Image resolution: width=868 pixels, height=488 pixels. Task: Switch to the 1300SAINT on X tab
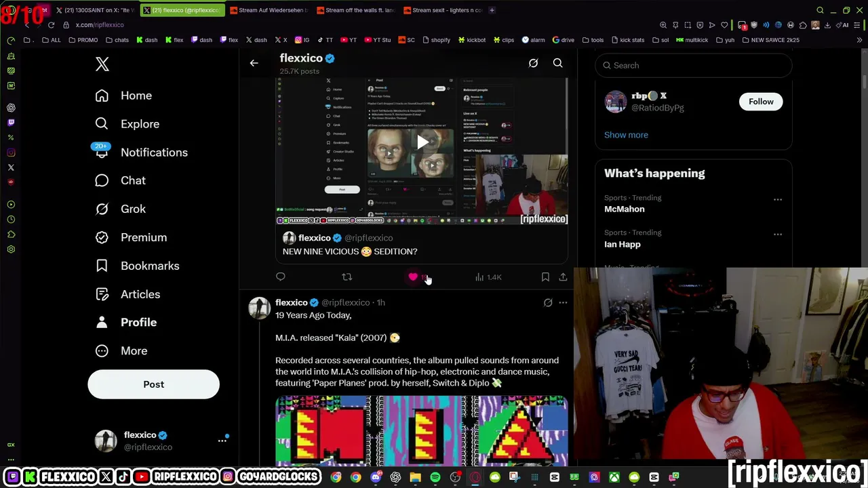[x=96, y=10]
